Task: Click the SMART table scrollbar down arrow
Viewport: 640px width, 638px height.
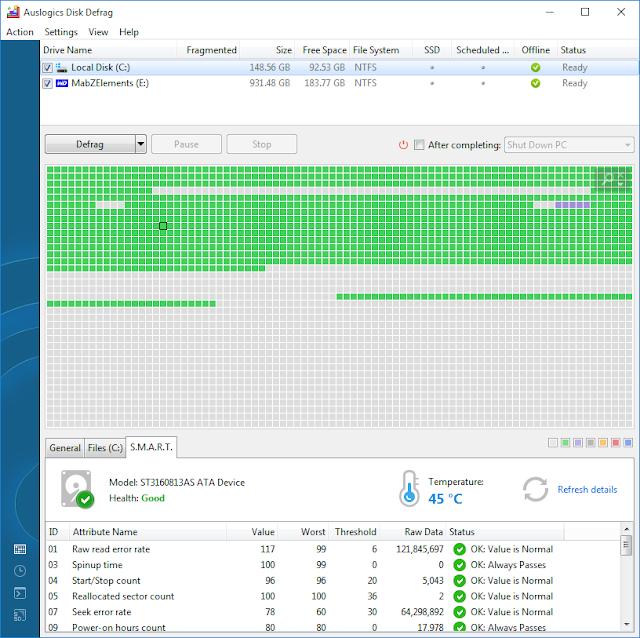Action: click(627, 625)
